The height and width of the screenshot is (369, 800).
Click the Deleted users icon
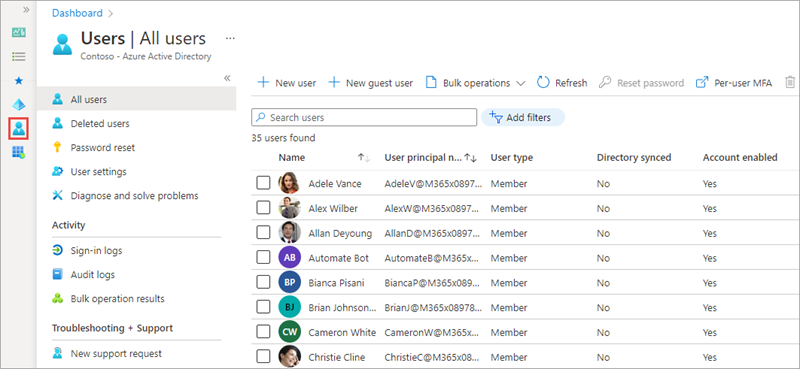point(58,124)
